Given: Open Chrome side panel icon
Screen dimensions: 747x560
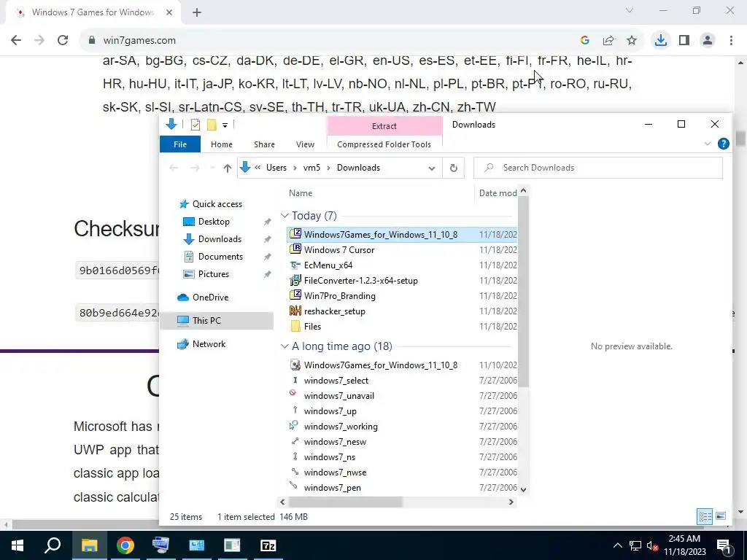Looking at the screenshot, I should coord(684,41).
